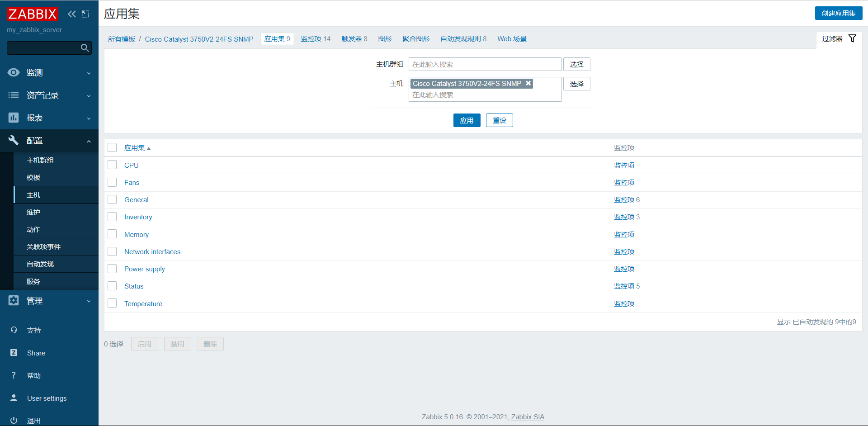Open the 动作 submenu item

(x=56, y=229)
